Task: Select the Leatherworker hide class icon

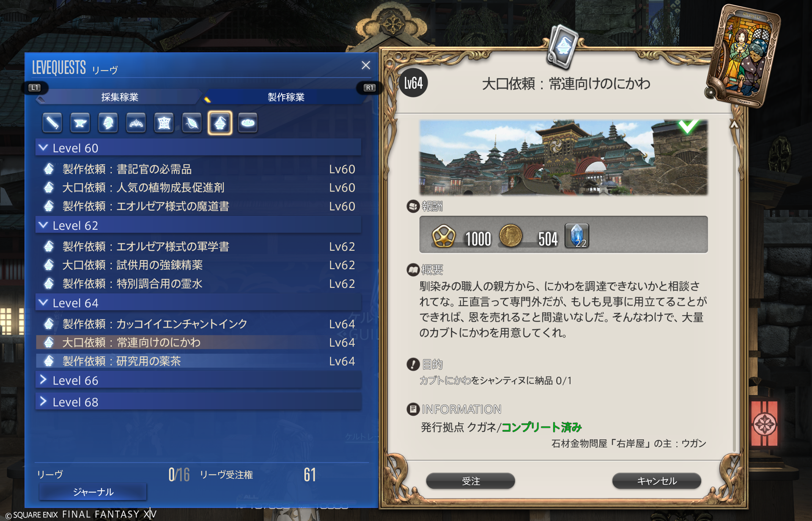Action: [x=164, y=123]
